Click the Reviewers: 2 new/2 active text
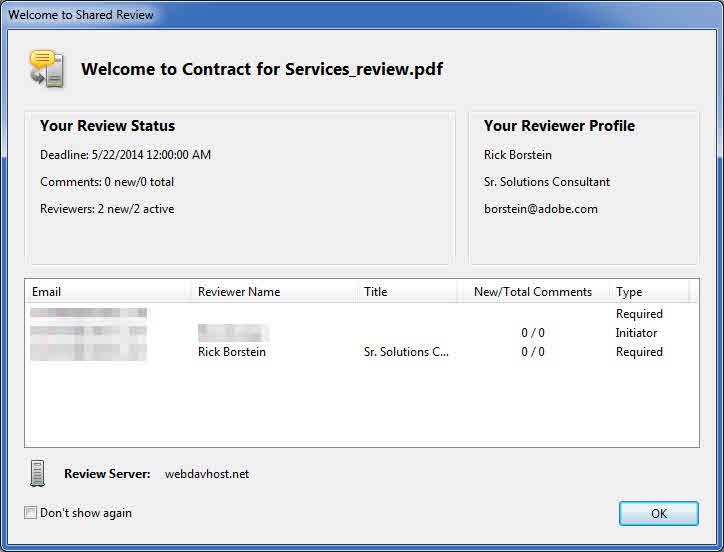This screenshot has height=552, width=724. (107, 209)
